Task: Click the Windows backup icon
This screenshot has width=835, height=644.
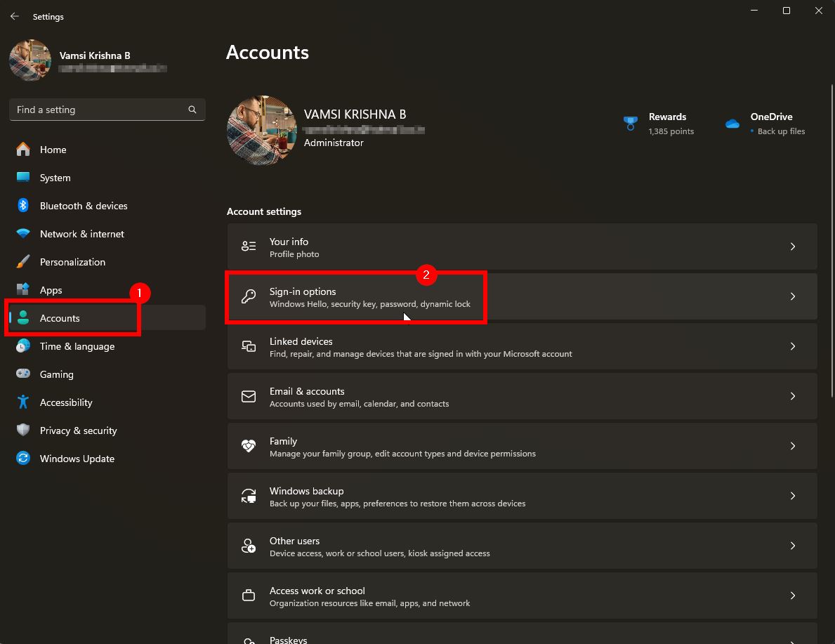Action: [x=249, y=496]
